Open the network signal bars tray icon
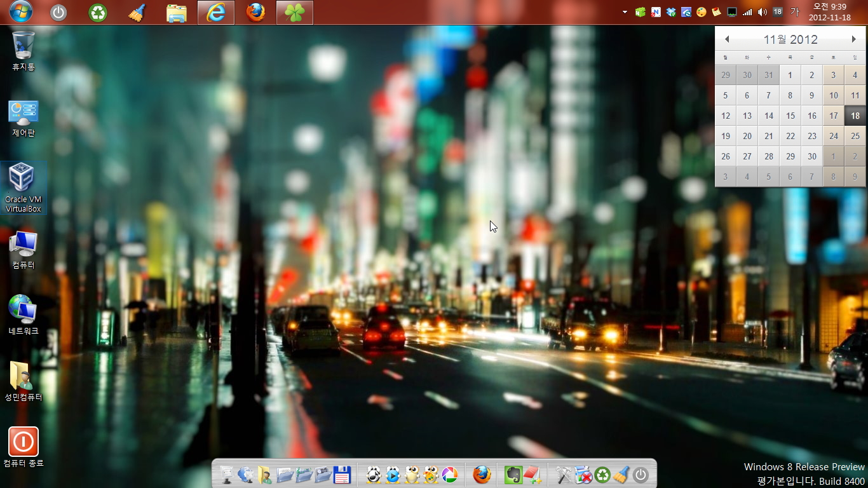Image resolution: width=868 pixels, height=488 pixels. (747, 12)
